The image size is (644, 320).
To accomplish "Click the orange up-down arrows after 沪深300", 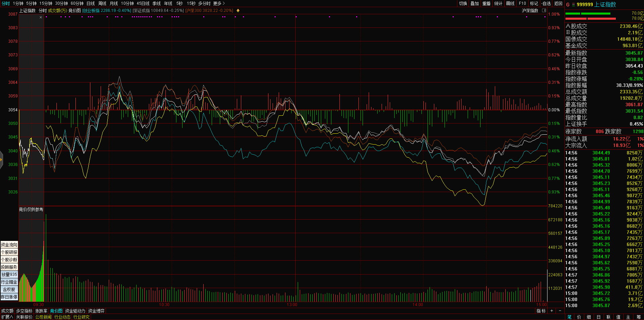I will tap(238, 11).
